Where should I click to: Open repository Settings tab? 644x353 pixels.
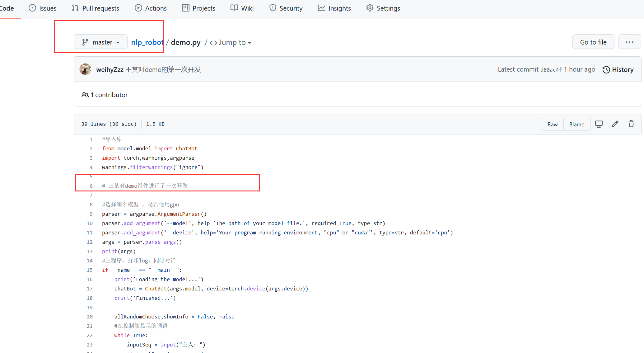tap(383, 8)
